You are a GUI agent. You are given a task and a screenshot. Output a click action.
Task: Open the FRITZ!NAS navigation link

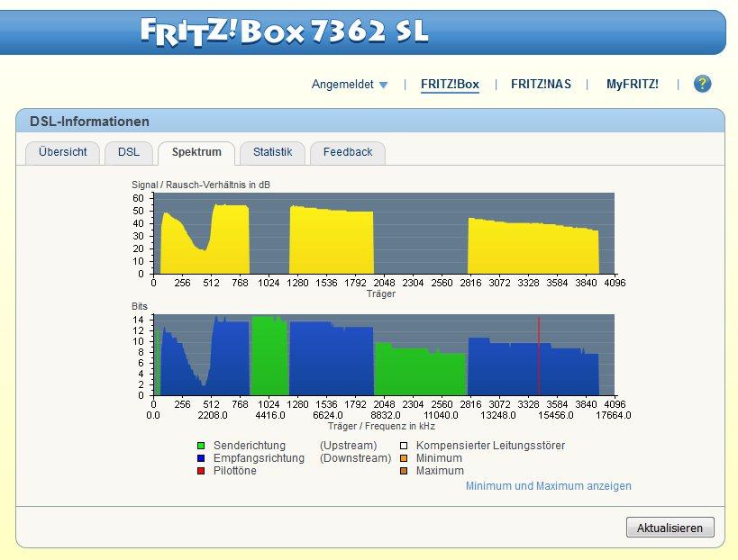[541, 84]
